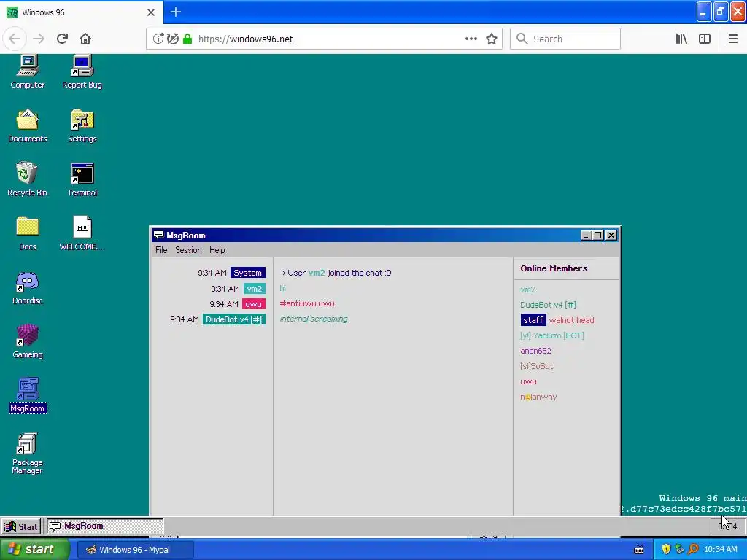
Task: Open the Docs folder icon
Action: pyautogui.click(x=27, y=233)
